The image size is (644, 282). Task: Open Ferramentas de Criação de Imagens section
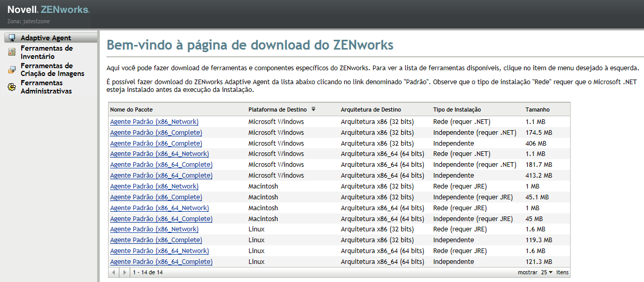click(x=52, y=70)
